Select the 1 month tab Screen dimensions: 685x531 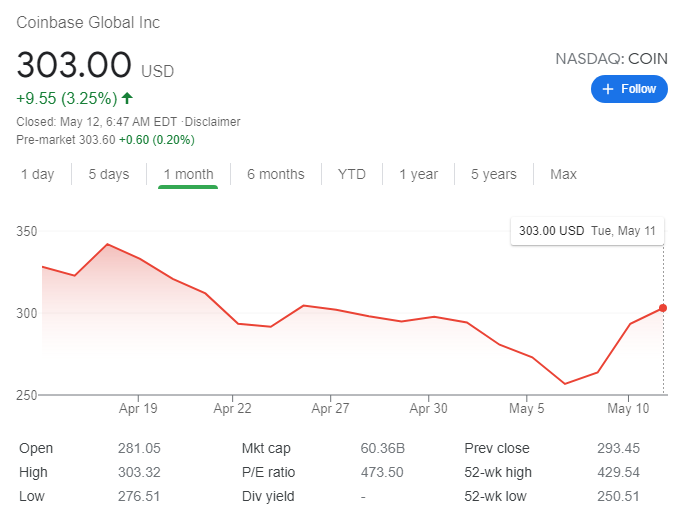coord(188,174)
